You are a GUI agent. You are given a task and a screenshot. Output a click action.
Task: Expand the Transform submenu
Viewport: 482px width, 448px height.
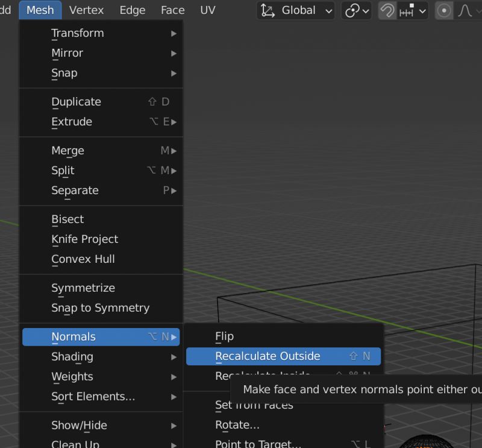(78, 33)
